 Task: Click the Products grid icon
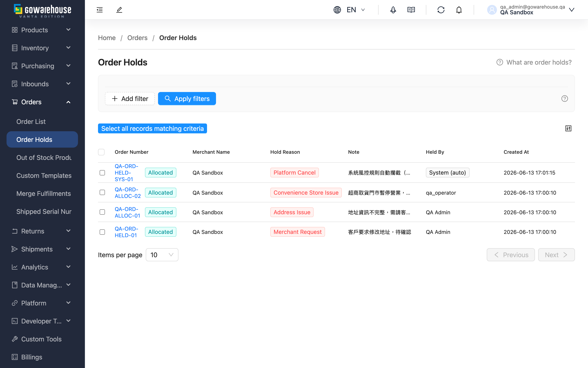pos(14,30)
